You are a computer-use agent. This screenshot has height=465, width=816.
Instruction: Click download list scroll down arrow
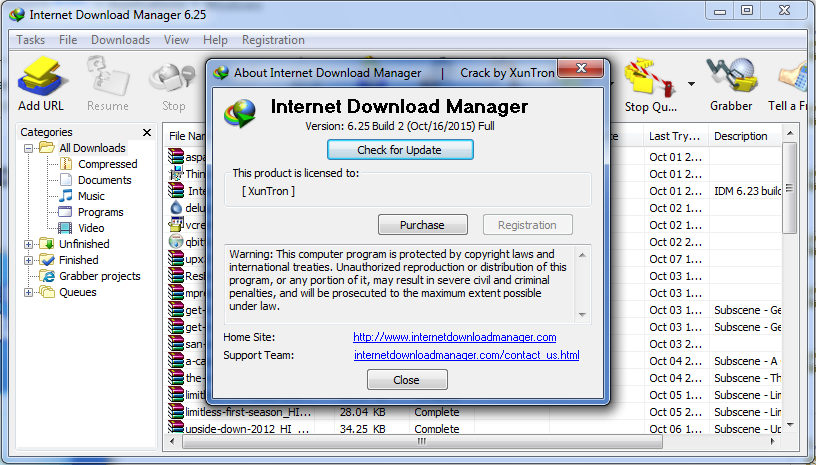(789, 425)
